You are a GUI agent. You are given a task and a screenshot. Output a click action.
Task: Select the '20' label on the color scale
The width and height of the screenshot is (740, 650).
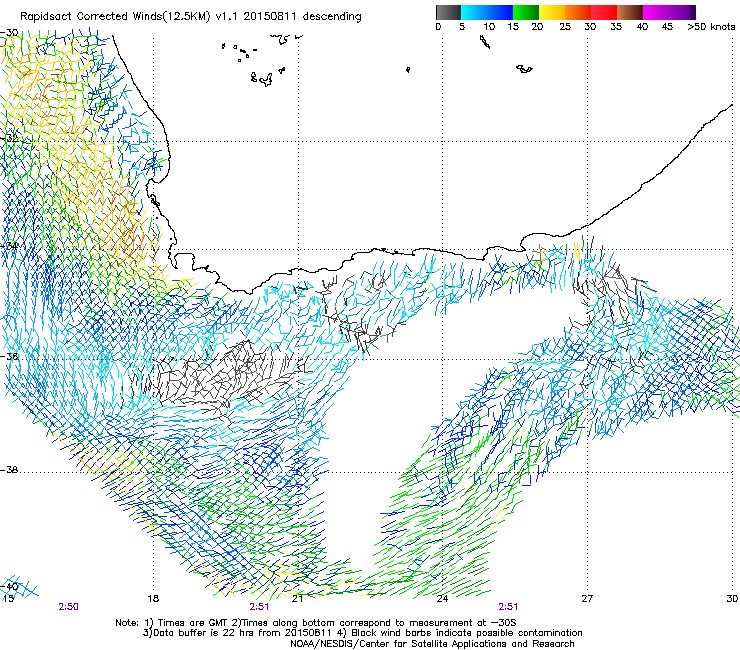tap(537, 27)
